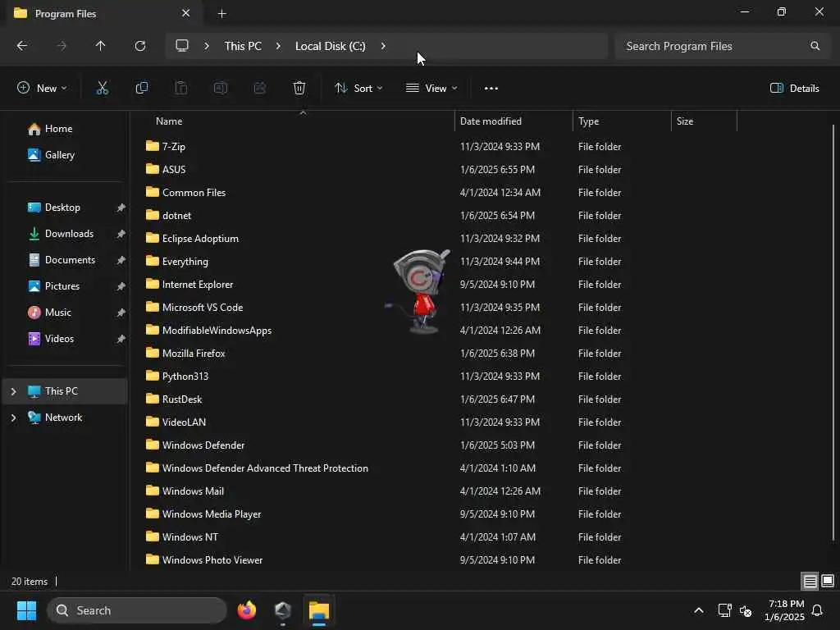The height and width of the screenshot is (630, 840).
Task: Click chevron before This PC breadcrumb
Action: [x=207, y=46]
